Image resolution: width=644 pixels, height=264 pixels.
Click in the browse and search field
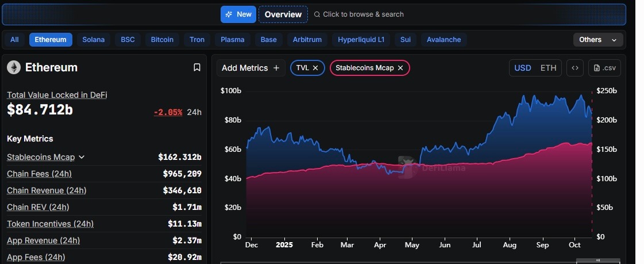pos(363,14)
